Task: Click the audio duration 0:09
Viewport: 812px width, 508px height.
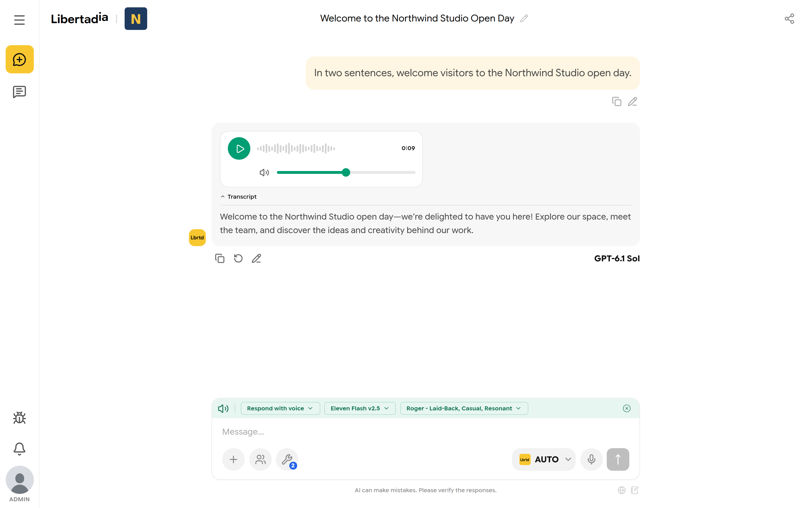Action: tap(408, 148)
